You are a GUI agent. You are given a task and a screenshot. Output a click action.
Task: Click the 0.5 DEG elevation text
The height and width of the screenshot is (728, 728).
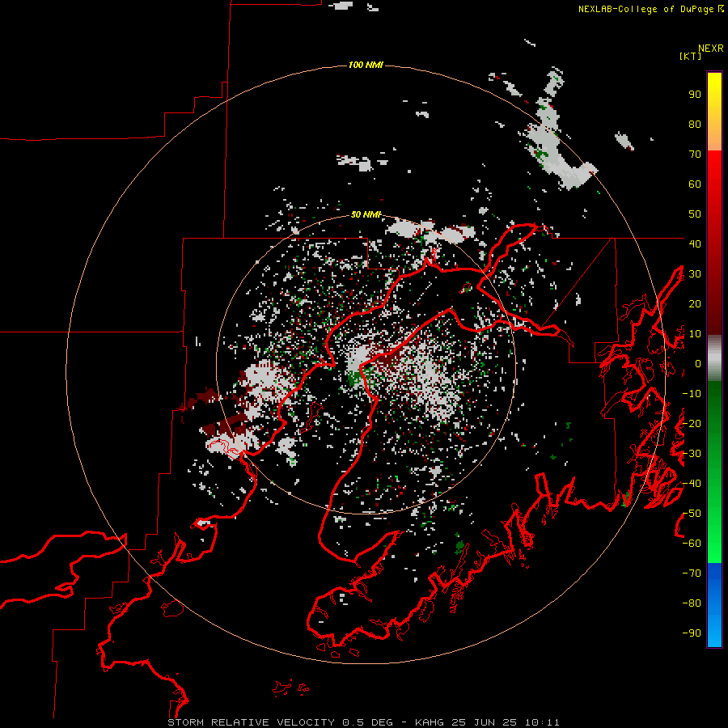(x=368, y=722)
